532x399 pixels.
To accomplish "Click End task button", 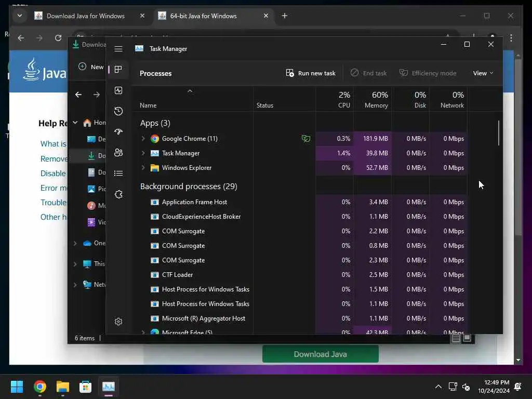I will 368,73.
